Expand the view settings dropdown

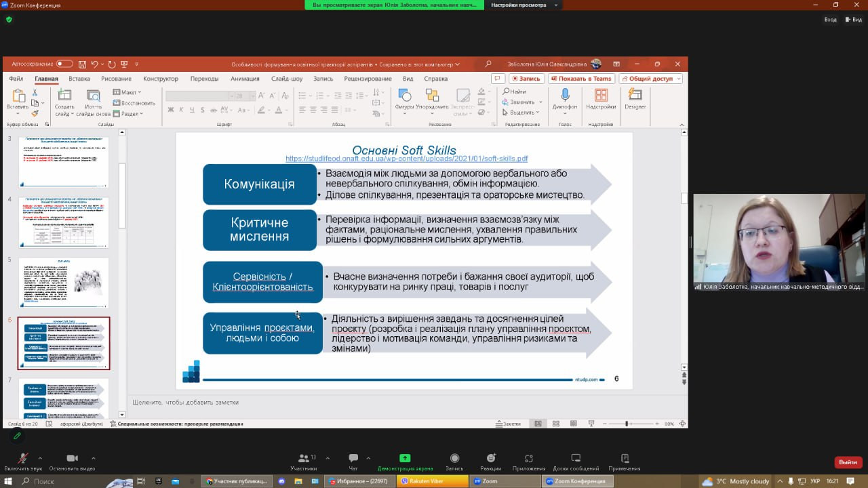(x=556, y=5)
